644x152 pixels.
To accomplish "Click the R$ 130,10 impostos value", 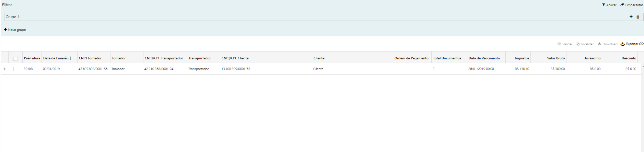I will (522, 69).
